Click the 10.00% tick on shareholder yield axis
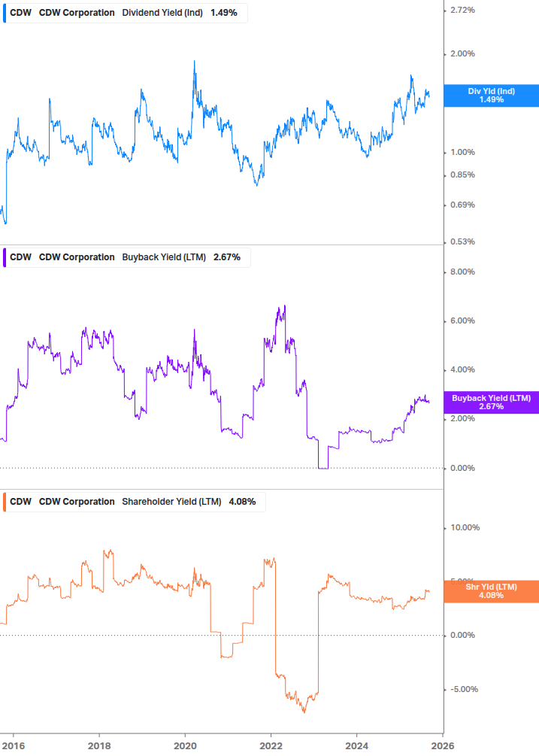539x756 pixels. click(x=465, y=527)
